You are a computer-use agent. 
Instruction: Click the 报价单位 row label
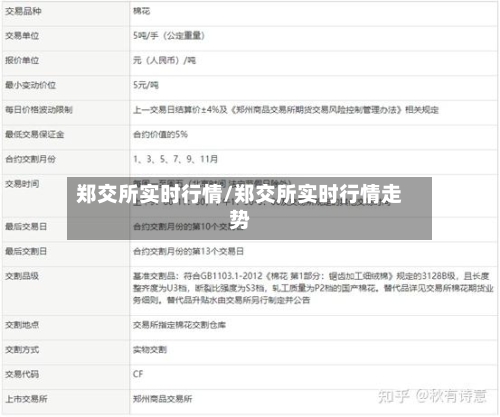22,60
